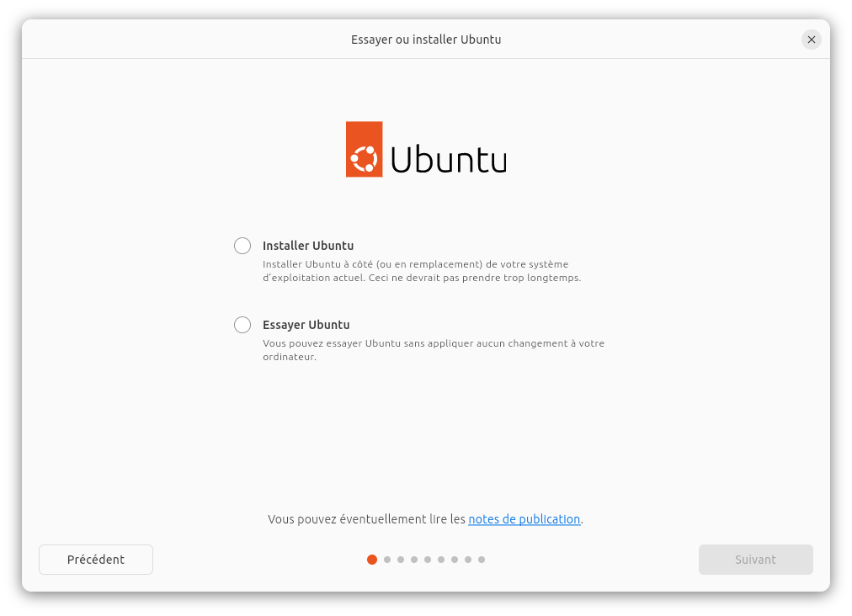Click the description starting 'Vous pouvez essayer Ubuntu'
Screen dimensions: 852x616
click(x=434, y=350)
